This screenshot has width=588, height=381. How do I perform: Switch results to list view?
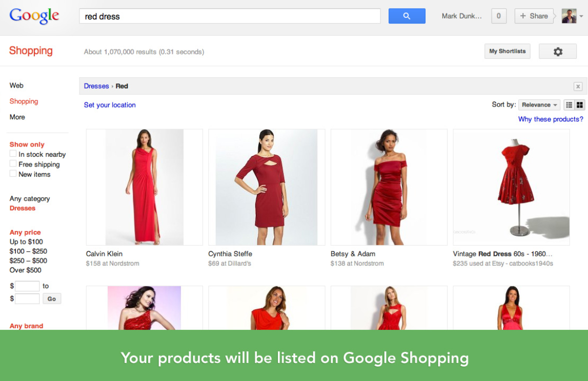tap(568, 104)
